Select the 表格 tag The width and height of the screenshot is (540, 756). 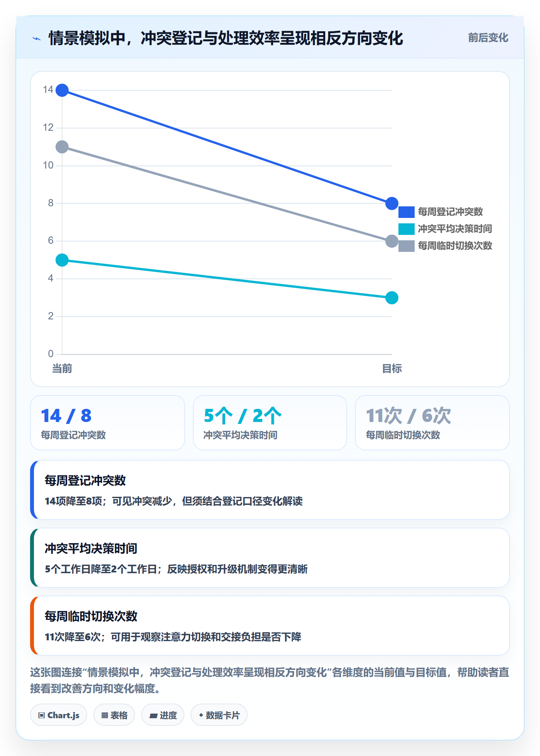point(114,715)
